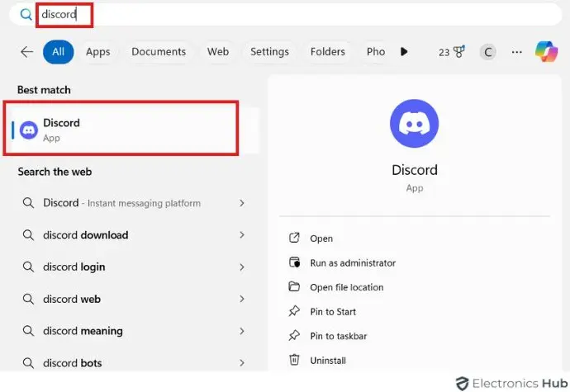Click the search box containing discord

(x=285, y=15)
